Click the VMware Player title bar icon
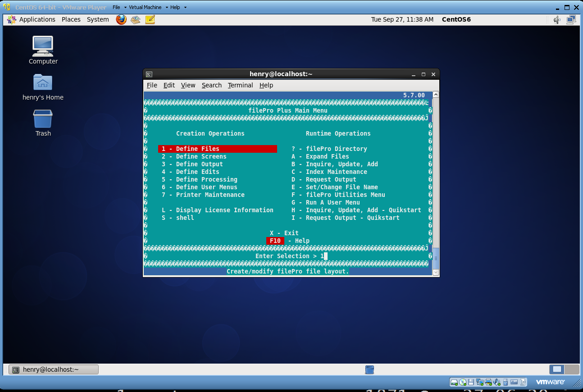The image size is (583, 392). [7, 7]
